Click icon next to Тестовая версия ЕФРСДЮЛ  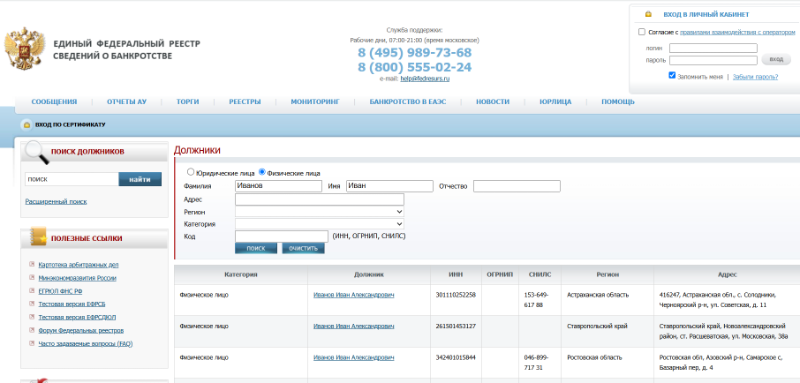[x=32, y=317]
